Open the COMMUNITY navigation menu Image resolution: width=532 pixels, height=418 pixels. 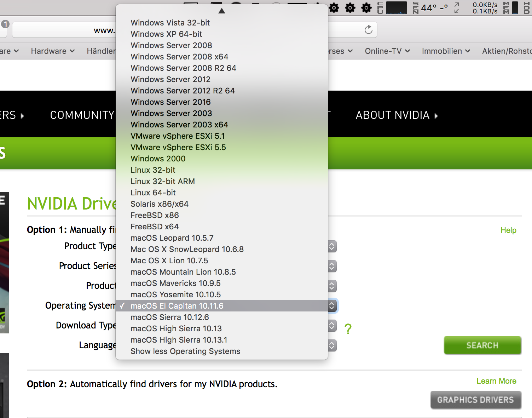point(82,115)
